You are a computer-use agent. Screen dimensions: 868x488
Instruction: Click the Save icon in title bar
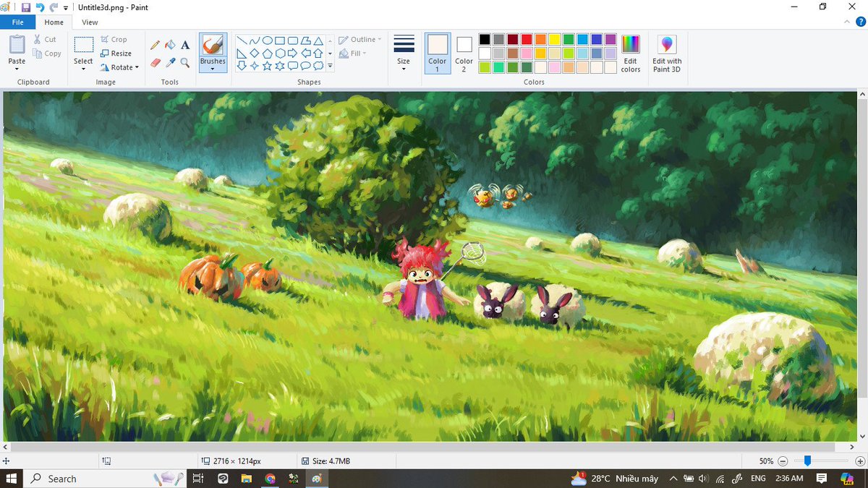pyautogui.click(x=26, y=7)
